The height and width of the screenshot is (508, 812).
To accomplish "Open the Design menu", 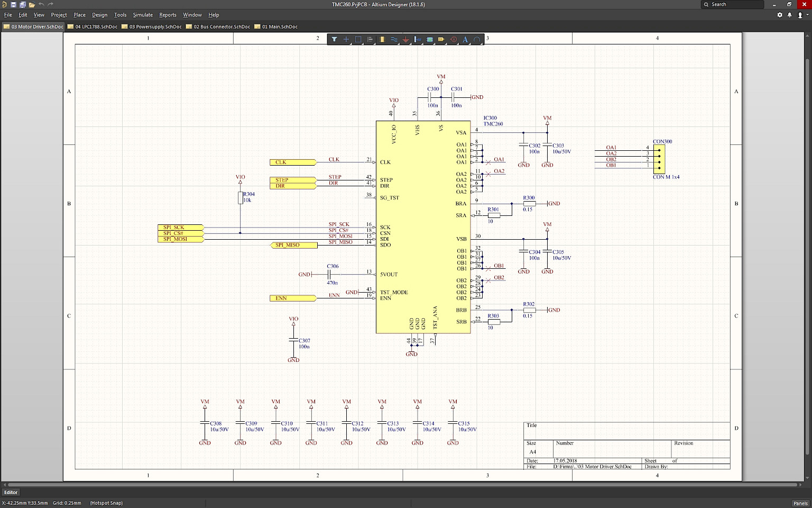I will click(x=99, y=15).
